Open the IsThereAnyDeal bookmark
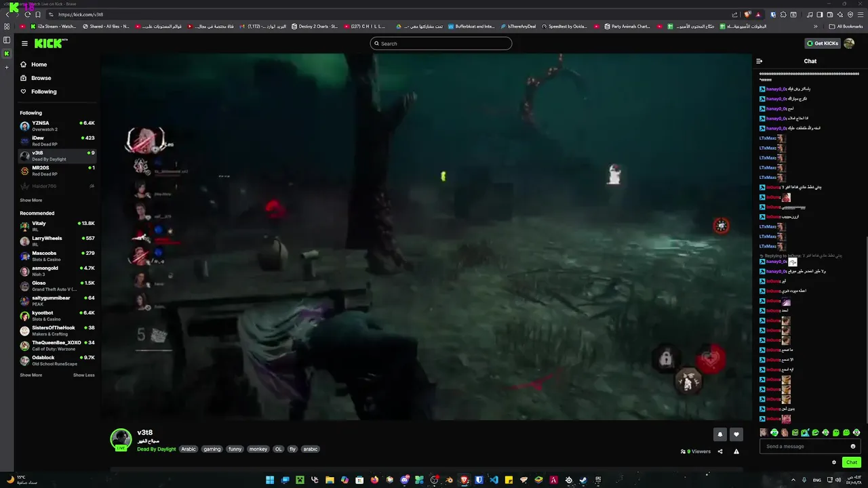The width and height of the screenshot is (868, 488). [x=518, y=26]
